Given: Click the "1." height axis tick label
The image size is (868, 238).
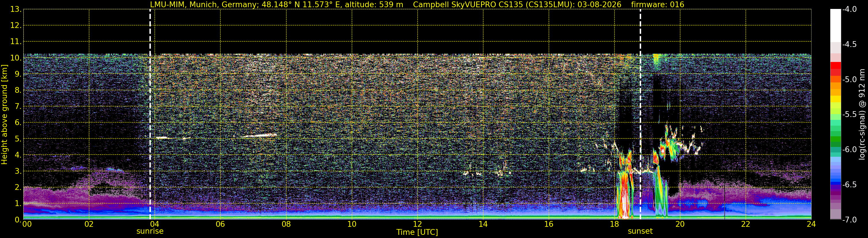Looking at the screenshot, I should pyautogui.click(x=18, y=204).
